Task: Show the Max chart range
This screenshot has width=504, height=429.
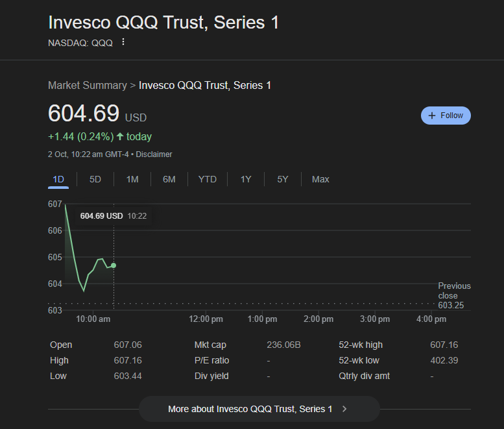Action: click(320, 179)
